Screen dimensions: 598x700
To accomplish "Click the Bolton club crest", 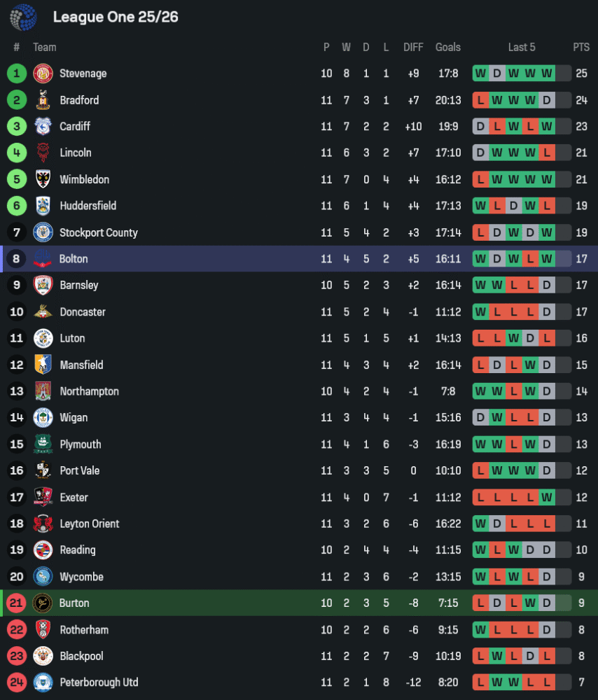I will click(x=43, y=259).
